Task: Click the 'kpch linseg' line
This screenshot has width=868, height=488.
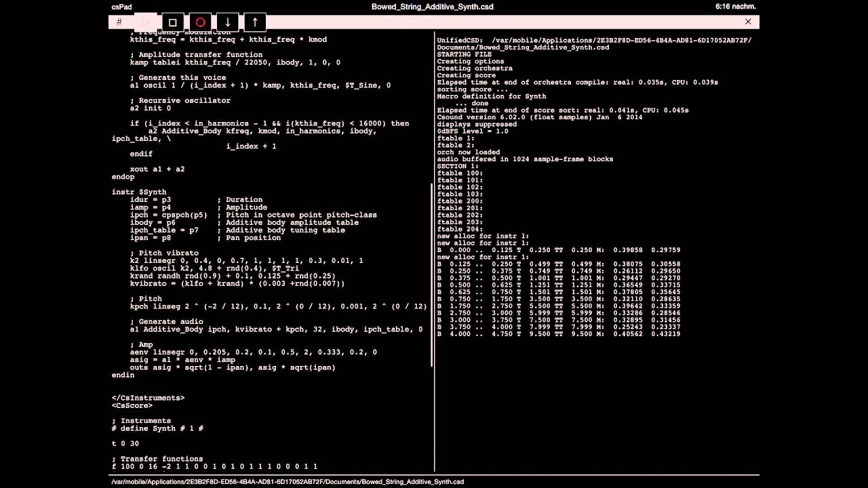Action: [278, 306]
